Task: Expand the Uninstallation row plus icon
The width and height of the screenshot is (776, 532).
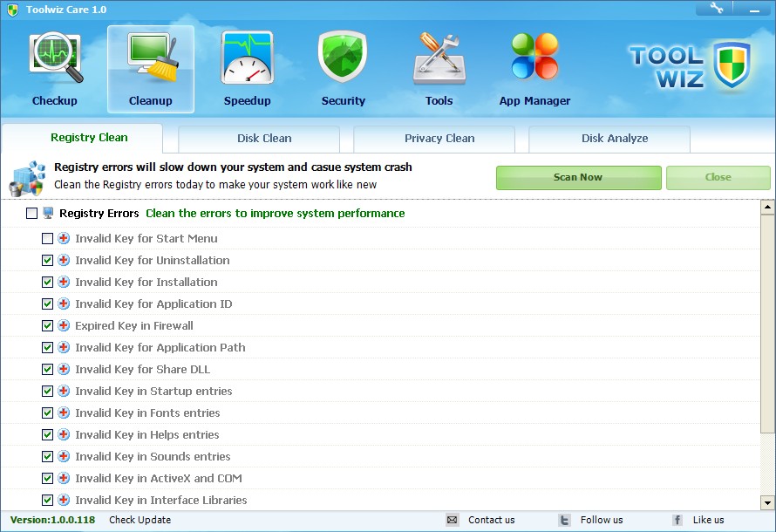Action: (64, 260)
